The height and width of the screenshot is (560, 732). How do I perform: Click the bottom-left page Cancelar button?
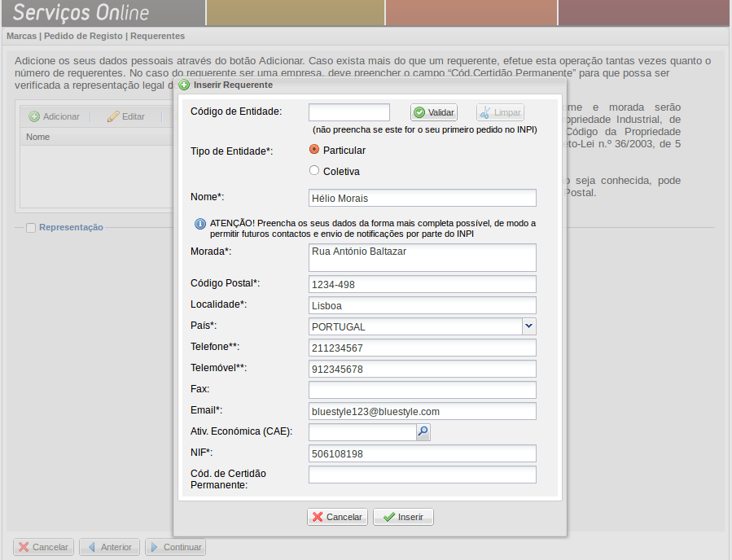(43, 547)
